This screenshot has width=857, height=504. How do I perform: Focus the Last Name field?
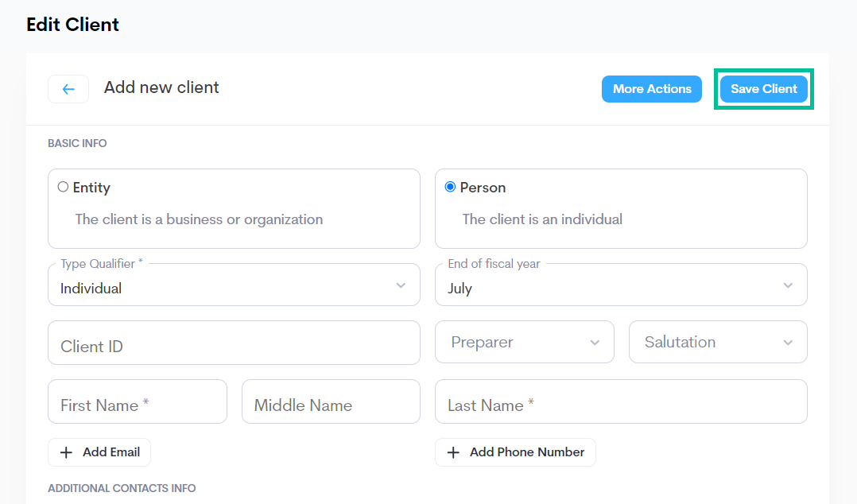pyautogui.click(x=621, y=401)
